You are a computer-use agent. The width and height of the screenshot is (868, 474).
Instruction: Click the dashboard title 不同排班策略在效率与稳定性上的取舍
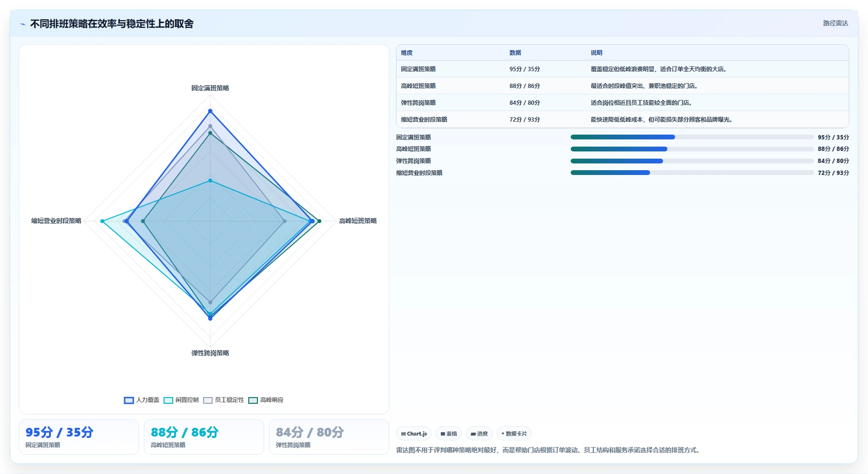[112, 24]
